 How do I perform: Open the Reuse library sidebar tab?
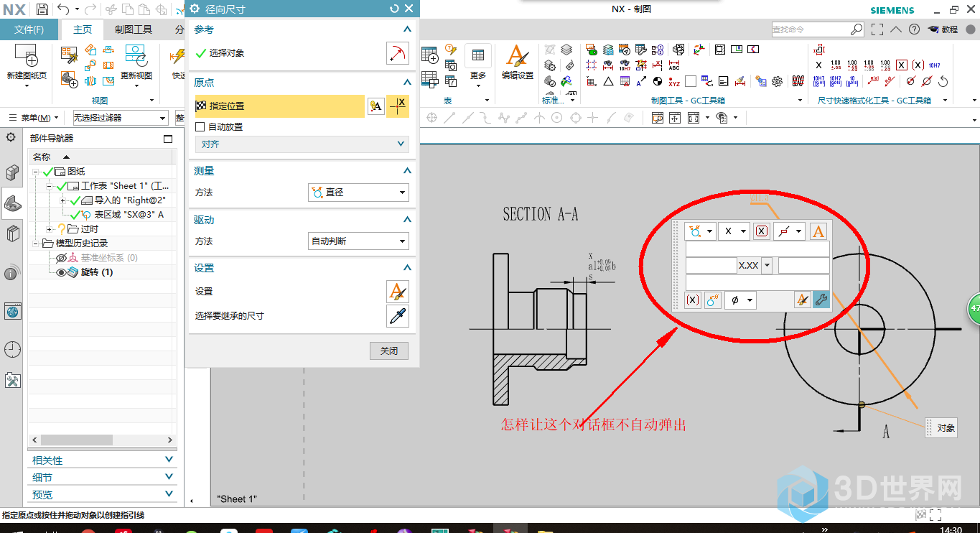click(12, 234)
